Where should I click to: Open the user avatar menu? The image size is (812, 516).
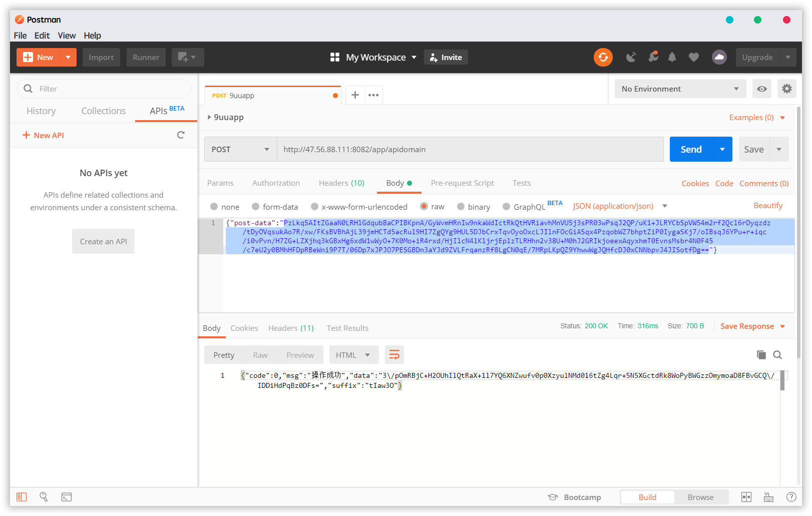tap(719, 57)
